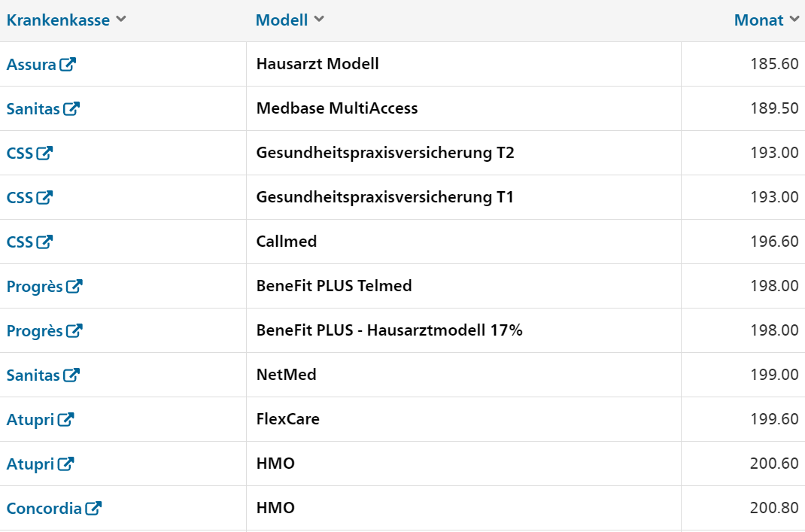805x532 pixels.
Task: Click external icon in CSS T1 row
Action: [x=44, y=197]
